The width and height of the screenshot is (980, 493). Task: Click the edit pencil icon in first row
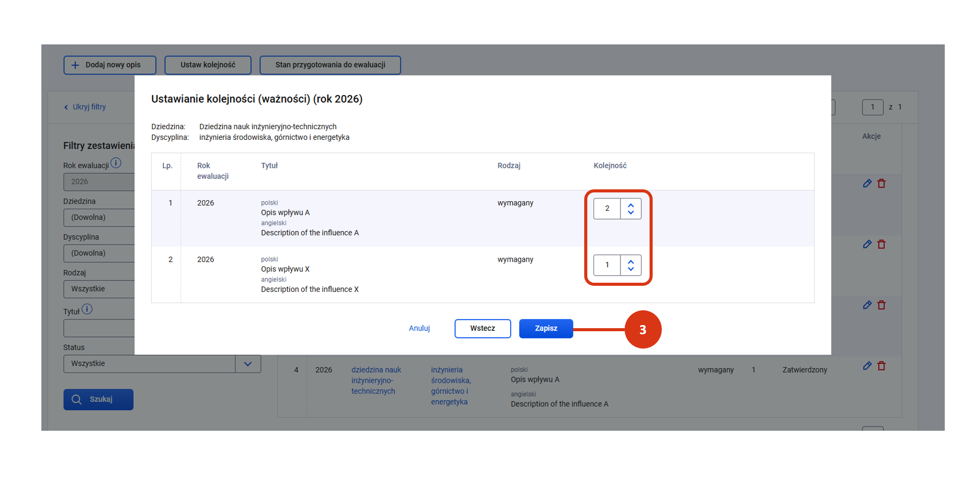[867, 184]
